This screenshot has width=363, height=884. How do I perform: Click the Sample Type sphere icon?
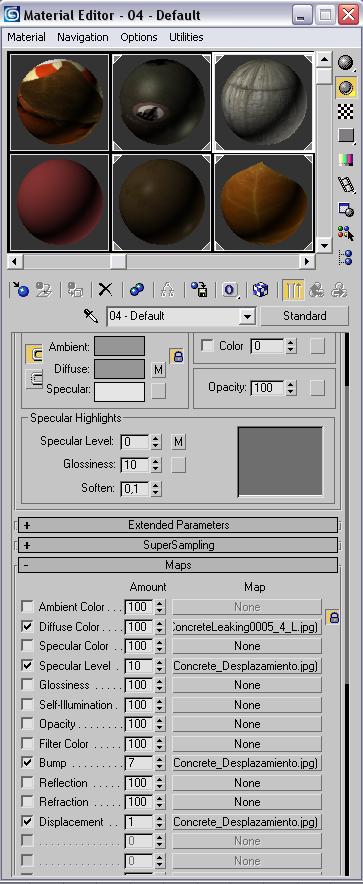[x=345, y=62]
